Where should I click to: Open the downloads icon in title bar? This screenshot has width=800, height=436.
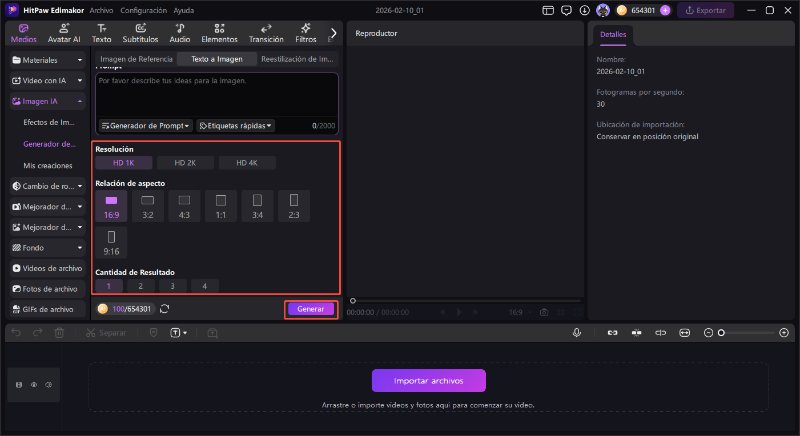[585, 10]
